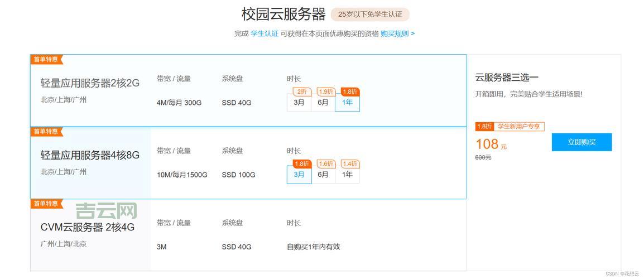Click the 108 元 price
Screen dimensions: 644x279
(x=491, y=144)
